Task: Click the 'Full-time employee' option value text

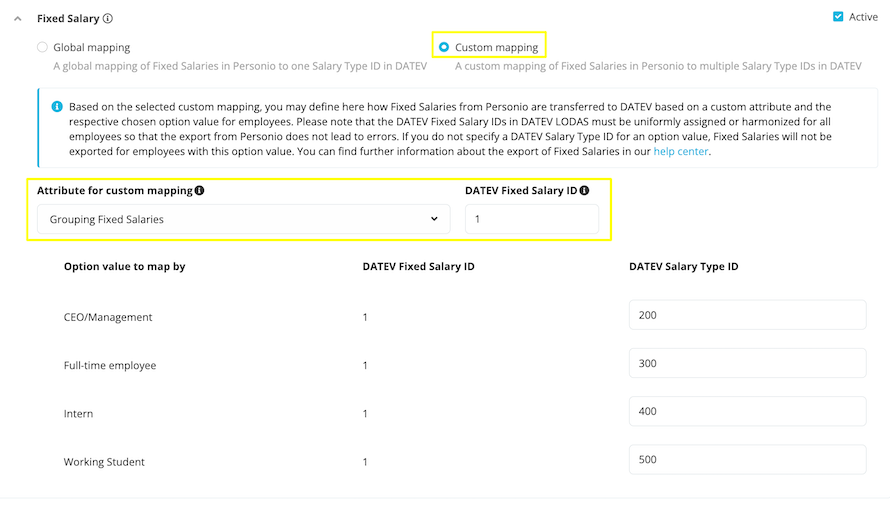Action: (x=110, y=365)
